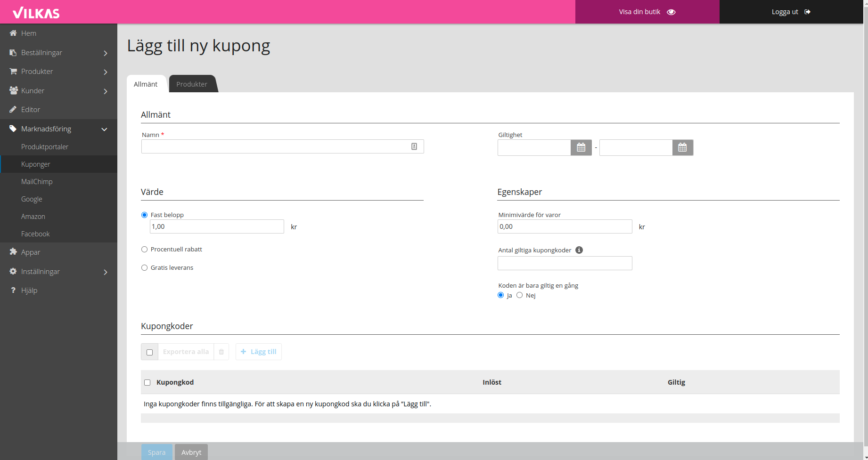Screen dimensions: 868x460
Task: Choose Nej for single-use code
Action: click(x=519, y=295)
